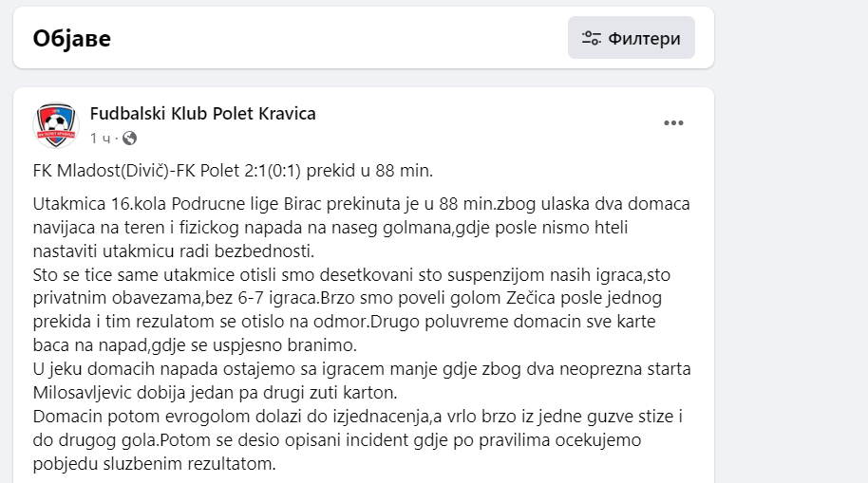The height and width of the screenshot is (483, 868).
Task: Click the sliders icon inside Филтери
Action: click(592, 39)
